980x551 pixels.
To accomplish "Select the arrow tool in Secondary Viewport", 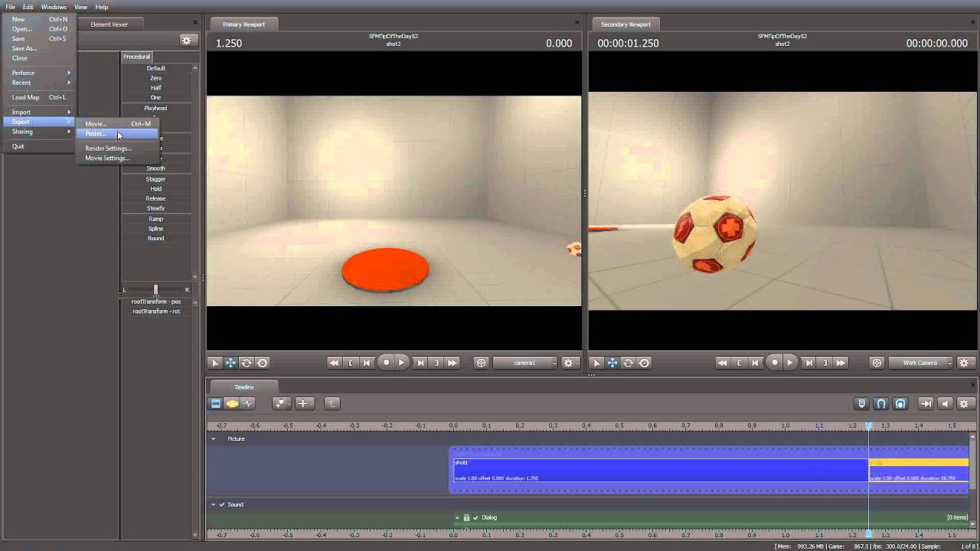I will click(x=597, y=363).
